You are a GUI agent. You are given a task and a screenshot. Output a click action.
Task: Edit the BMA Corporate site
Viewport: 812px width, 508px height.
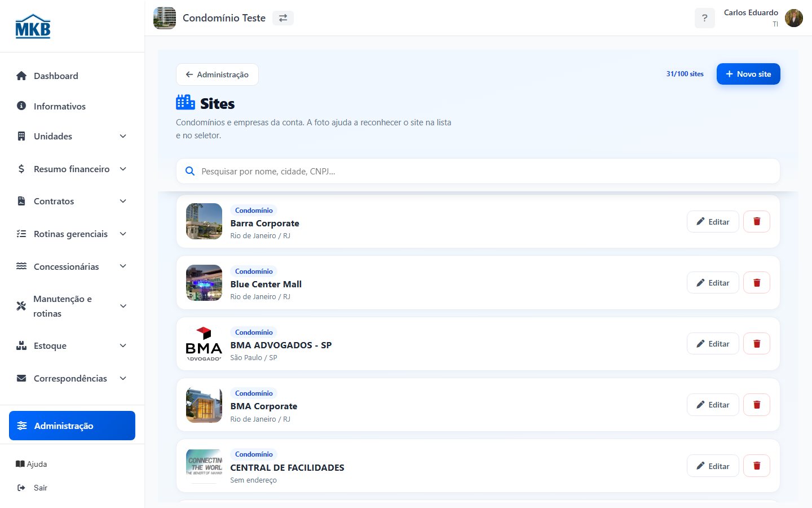click(713, 404)
